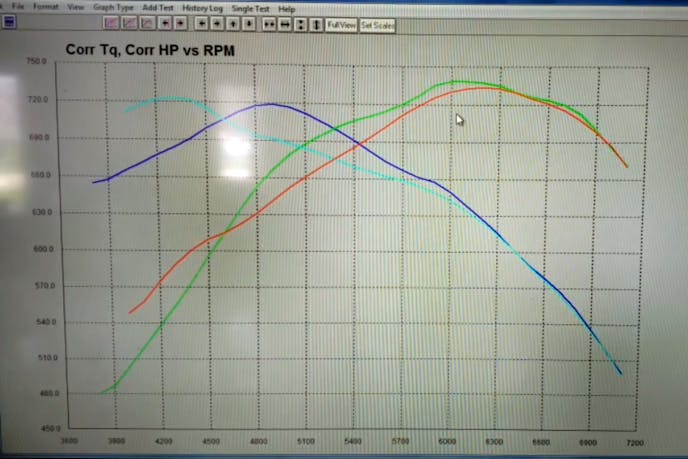Click the Set Scales button
Viewport: 688px width, 459px height.
[x=378, y=24]
